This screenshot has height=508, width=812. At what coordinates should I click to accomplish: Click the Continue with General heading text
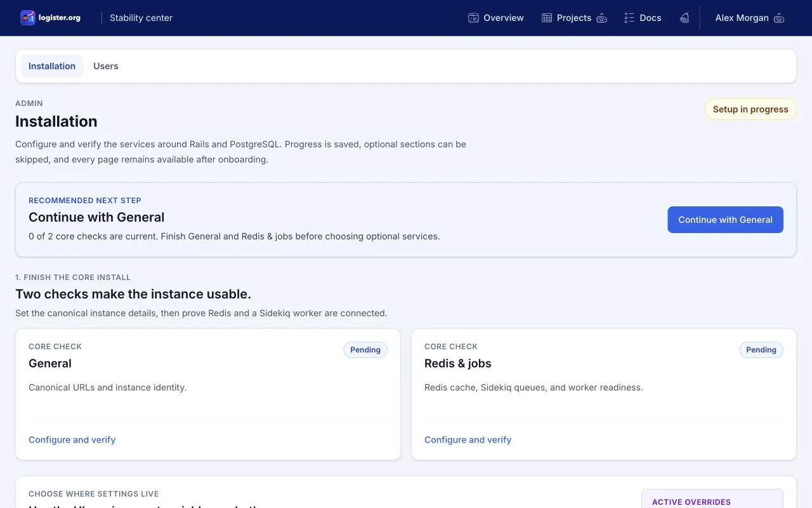click(x=96, y=217)
